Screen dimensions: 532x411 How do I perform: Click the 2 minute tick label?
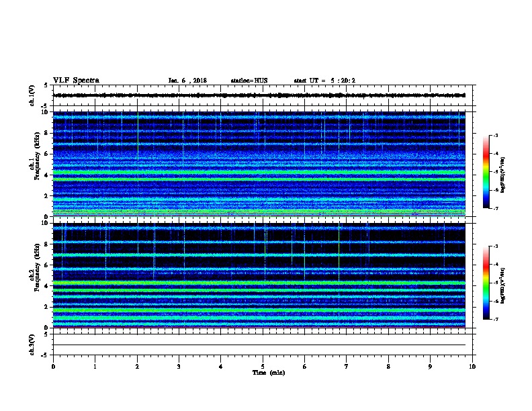click(137, 367)
